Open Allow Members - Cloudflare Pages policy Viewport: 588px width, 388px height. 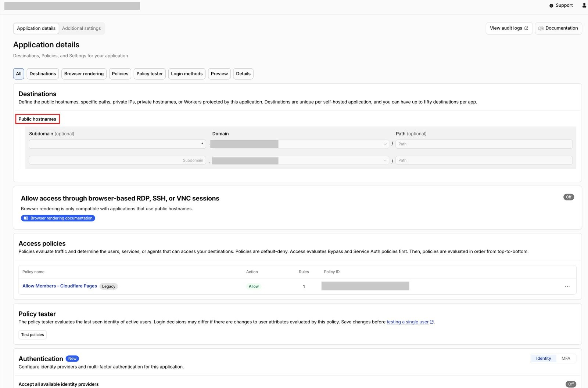coord(60,286)
